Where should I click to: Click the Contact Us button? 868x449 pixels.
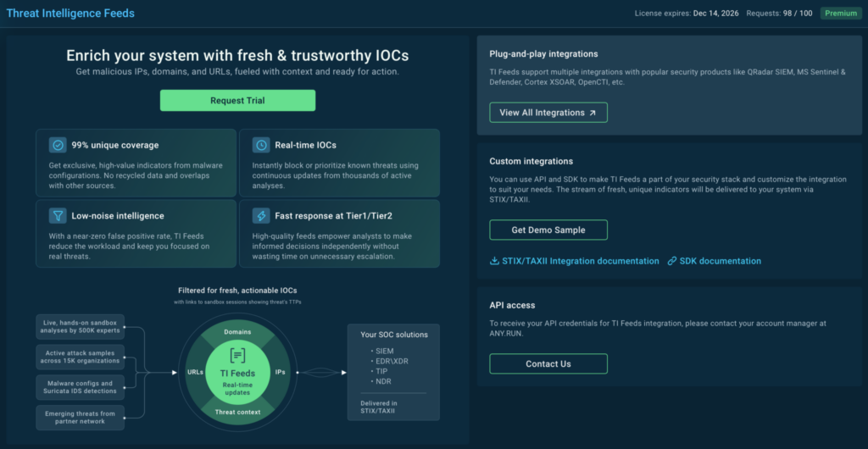pyautogui.click(x=548, y=363)
